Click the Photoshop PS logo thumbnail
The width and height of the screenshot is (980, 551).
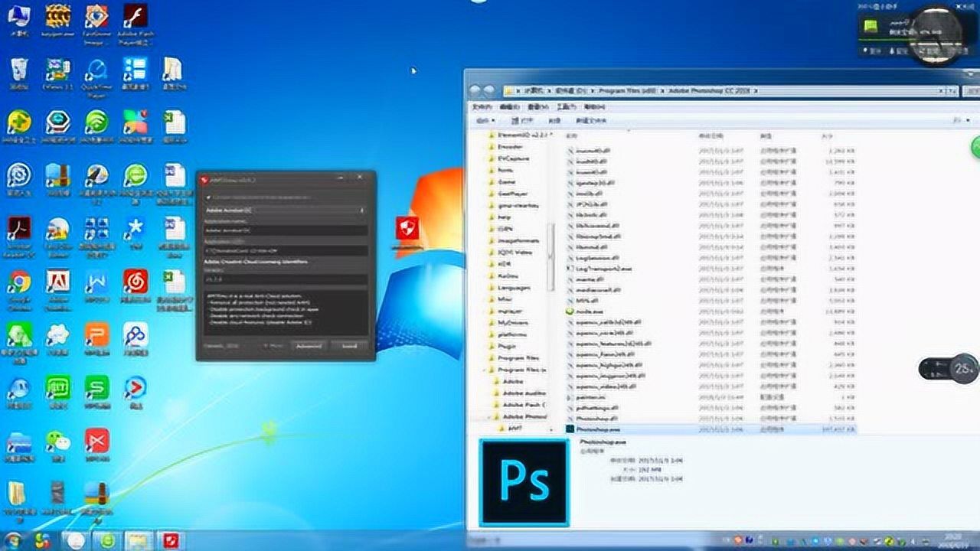(523, 481)
